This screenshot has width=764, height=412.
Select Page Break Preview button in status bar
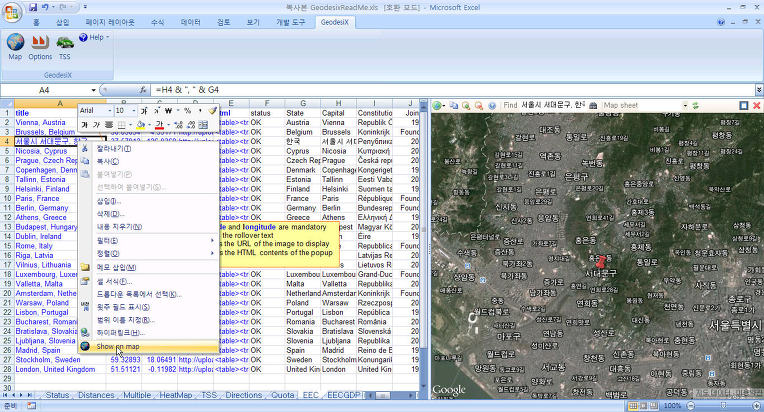pyautogui.click(x=653, y=405)
